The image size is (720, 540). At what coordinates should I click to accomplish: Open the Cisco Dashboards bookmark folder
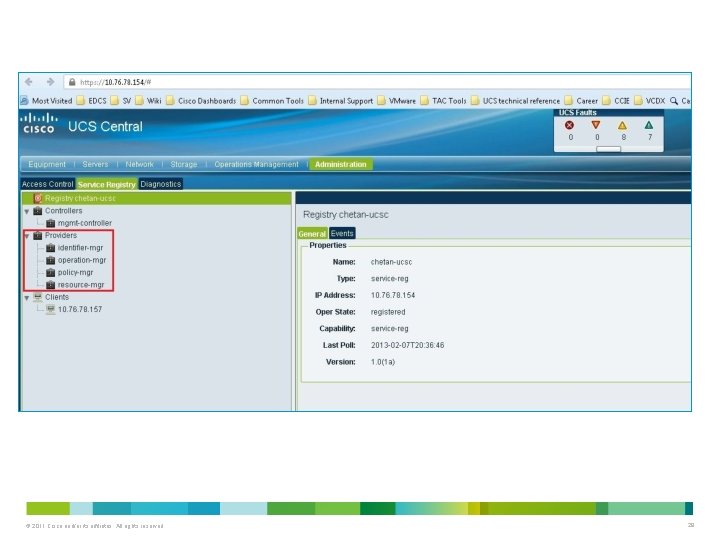coord(201,101)
